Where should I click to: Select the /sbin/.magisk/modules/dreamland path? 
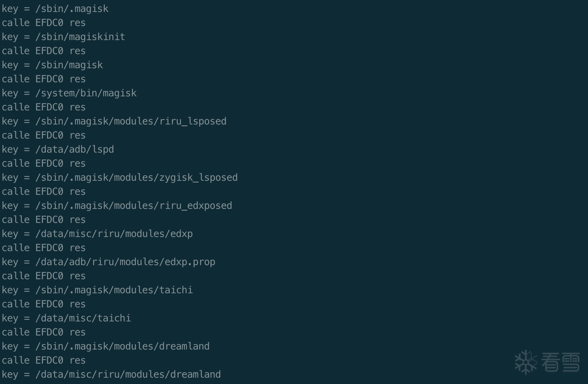[122, 346]
